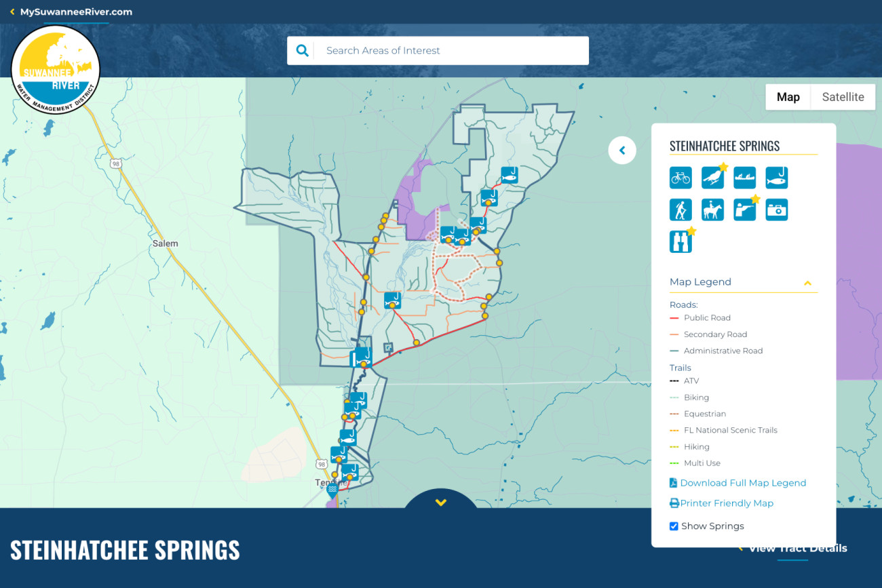Switch to Satellite map view
The width and height of the screenshot is (882, 588).
(843, 97)
